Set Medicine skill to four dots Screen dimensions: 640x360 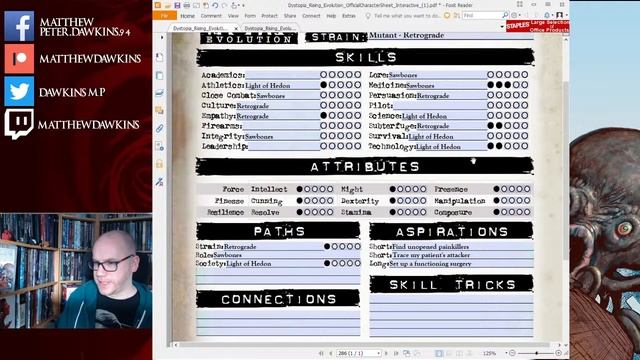pyautogui.click(x=516, y=85)
